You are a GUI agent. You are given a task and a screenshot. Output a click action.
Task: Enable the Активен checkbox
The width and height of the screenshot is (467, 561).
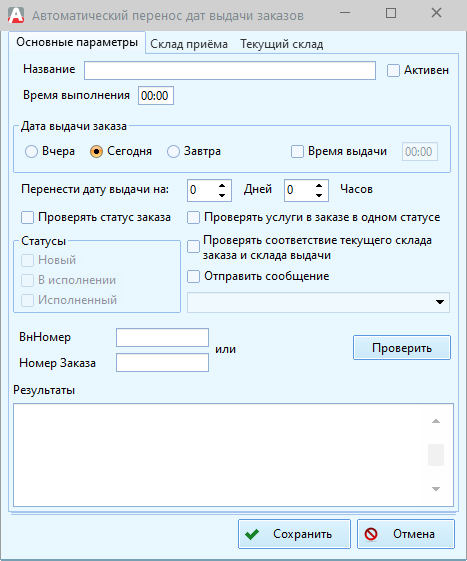point(393,70)
